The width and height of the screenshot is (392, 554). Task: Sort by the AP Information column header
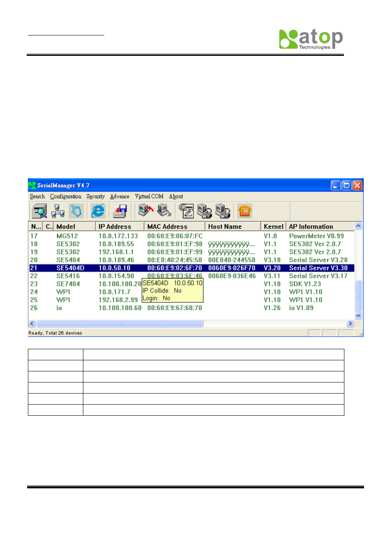point(320,227)
